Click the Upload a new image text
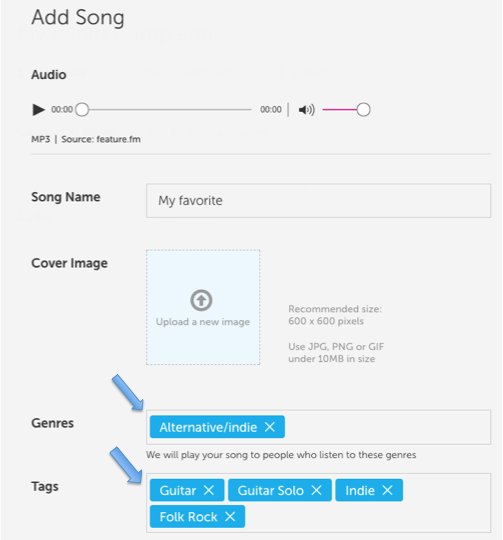This screenshot has width=503, height=540. pyautogui.click(x=203, y=322)
